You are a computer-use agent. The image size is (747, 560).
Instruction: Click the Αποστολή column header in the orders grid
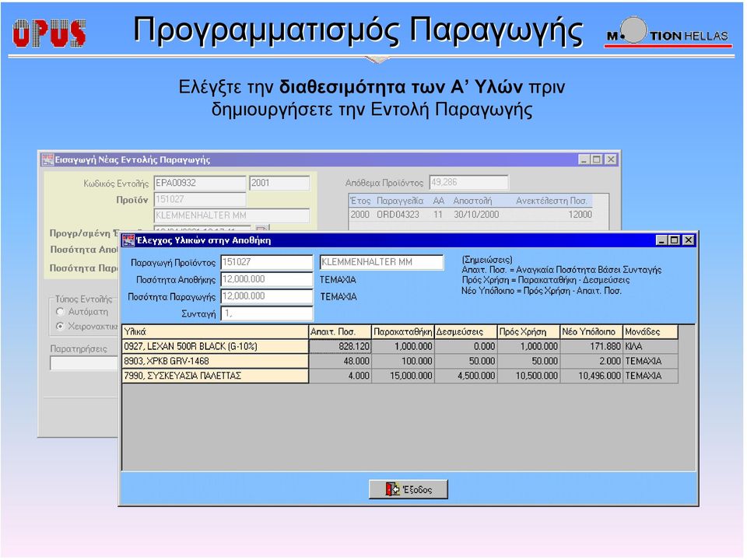coord(472,201)
